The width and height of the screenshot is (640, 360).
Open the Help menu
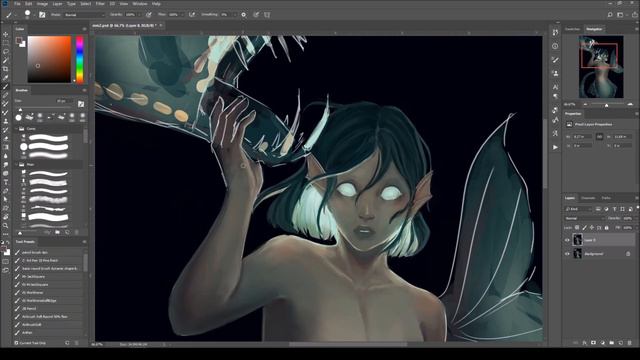[156, 4]
